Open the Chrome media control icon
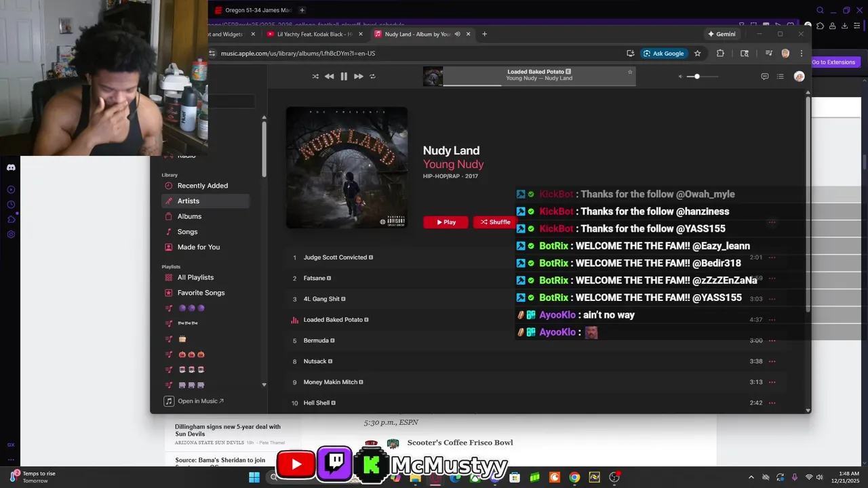Viewport: 868px width, 488px height. pos(768,54)
